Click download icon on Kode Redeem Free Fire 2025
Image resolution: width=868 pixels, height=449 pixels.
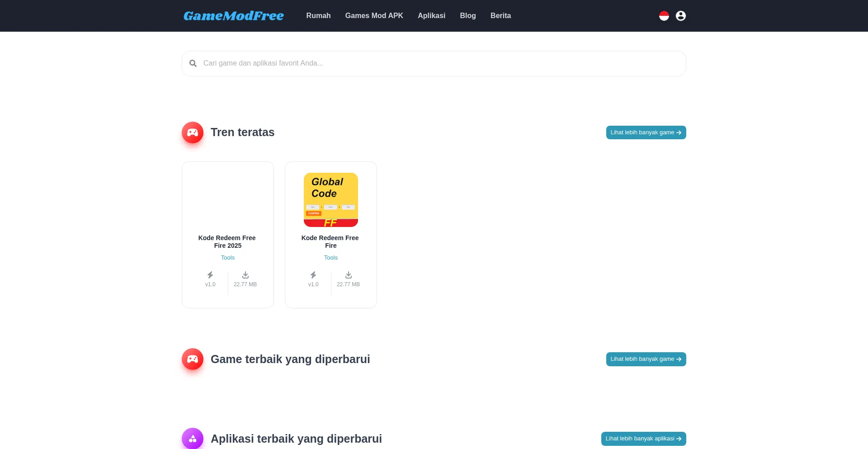click(x=245, y=275)
